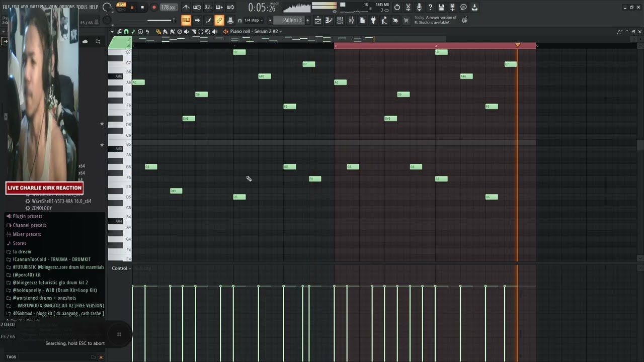Toggle the metronome button

pyautogui.click(x=186, y=7)
